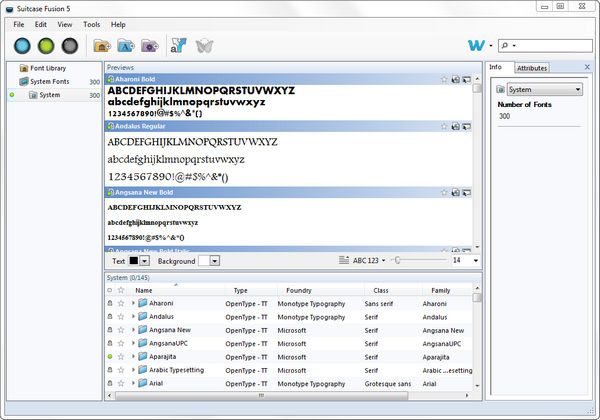
Task: Toggle the star on Angsana New row
Action: [x=121, y=330]
